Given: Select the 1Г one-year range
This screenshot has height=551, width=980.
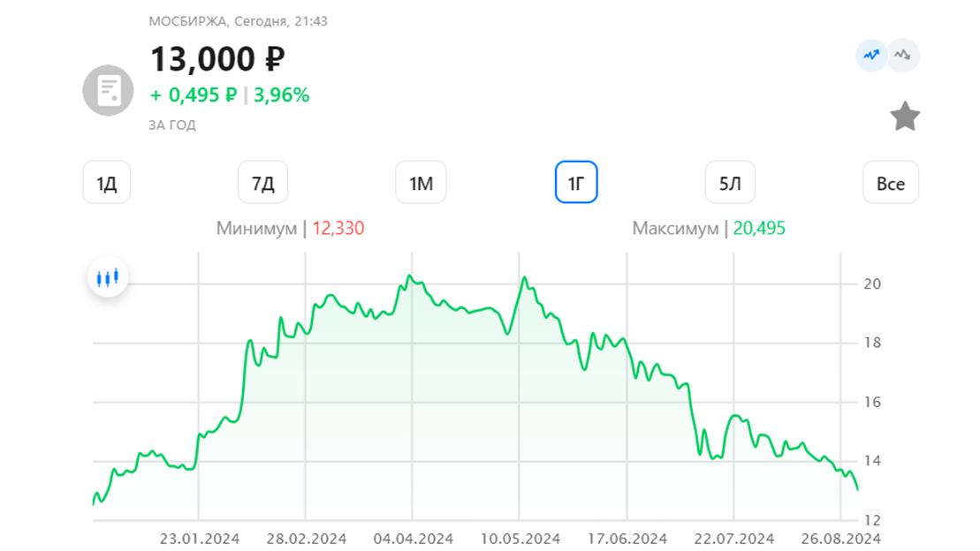Looking at the screenshot, I should pos(576,183).
